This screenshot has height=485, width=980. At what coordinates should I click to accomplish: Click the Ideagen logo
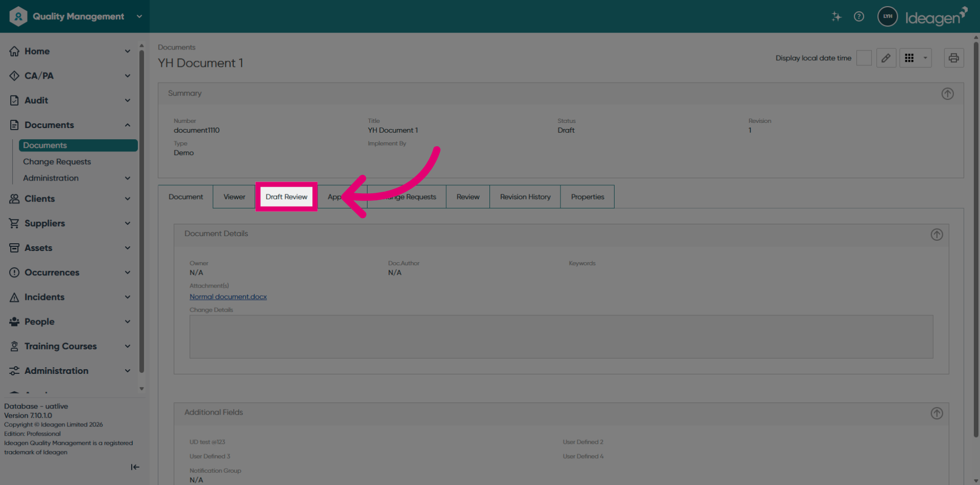click(936, 17)
